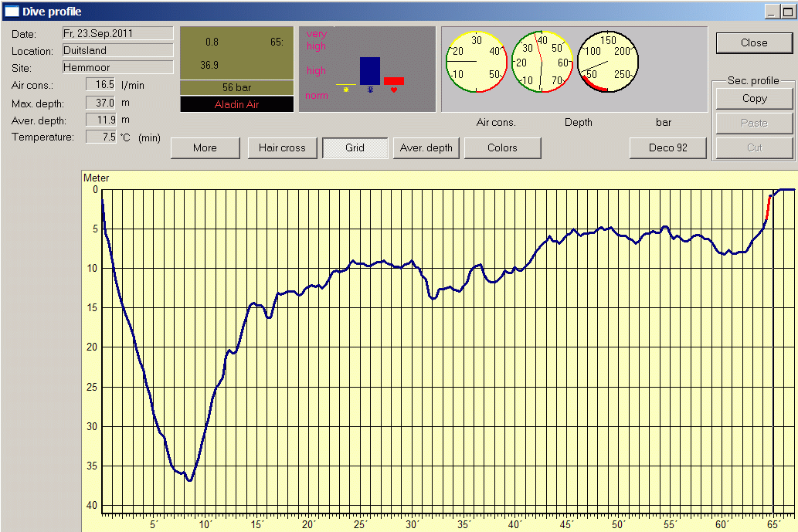This screenshot has height=532, width=798.
Task: Click the Depth round gauge
Action: [542, 62]
